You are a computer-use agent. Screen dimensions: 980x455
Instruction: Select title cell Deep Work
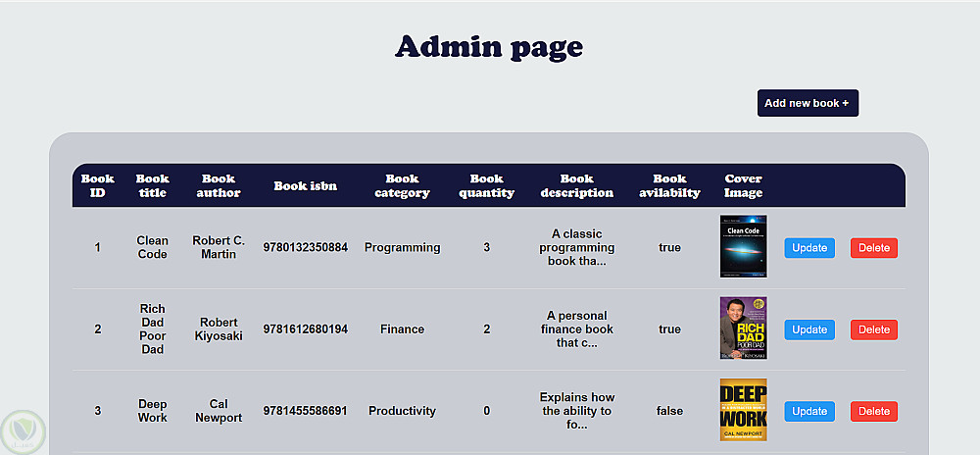pyautogui.click(x=153, y=411)
